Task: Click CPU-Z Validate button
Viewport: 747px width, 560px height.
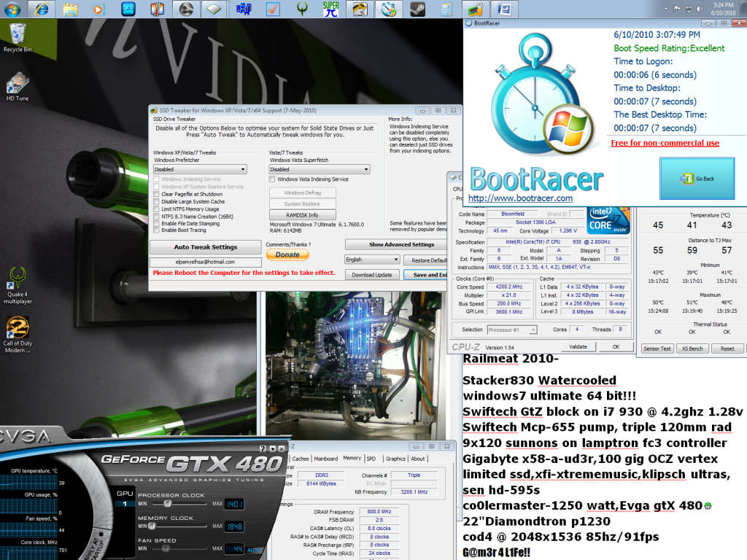Action: click(578, 346)
